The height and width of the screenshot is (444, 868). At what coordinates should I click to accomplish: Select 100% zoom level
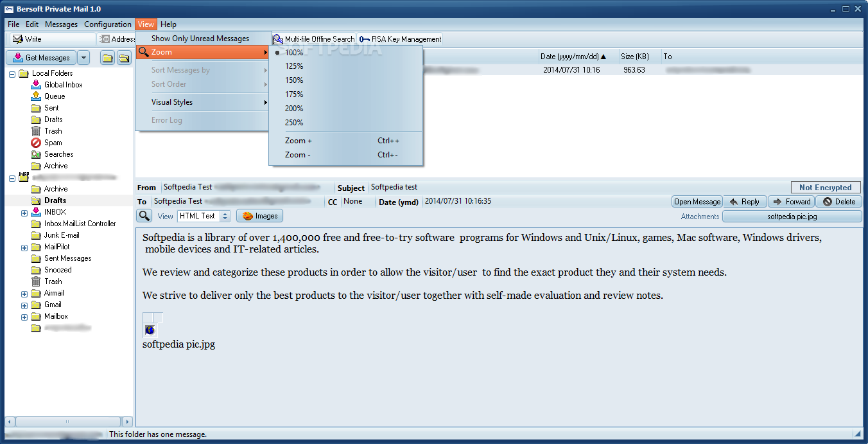[346, 52]
